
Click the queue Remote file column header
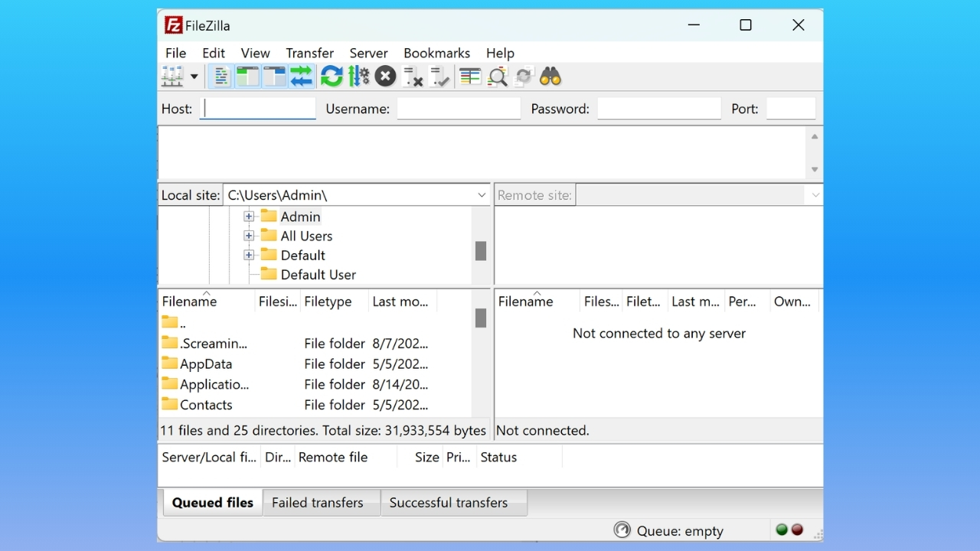pyautogui.click(x=346, y=457)
